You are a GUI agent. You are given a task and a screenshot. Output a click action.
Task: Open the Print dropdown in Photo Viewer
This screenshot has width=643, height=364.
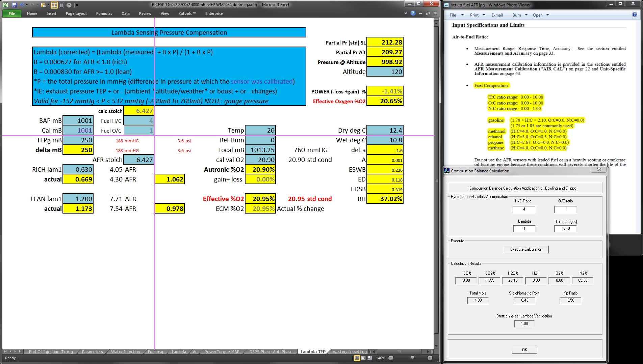click(477, 15)
